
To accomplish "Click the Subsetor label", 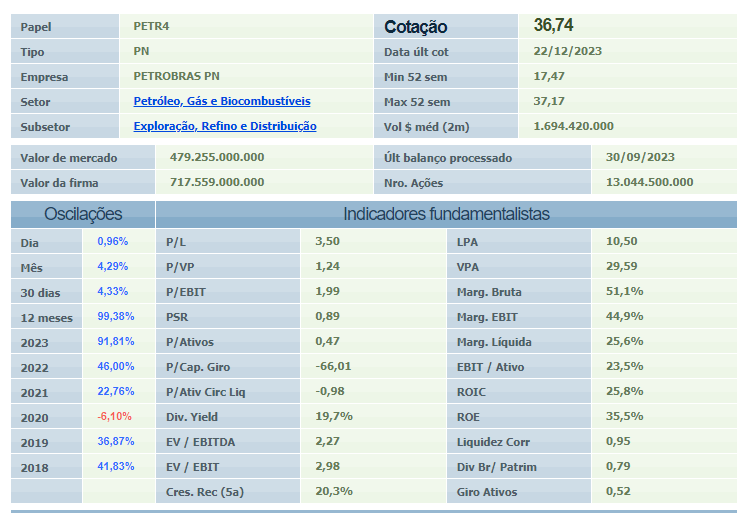I will point(45,127).
